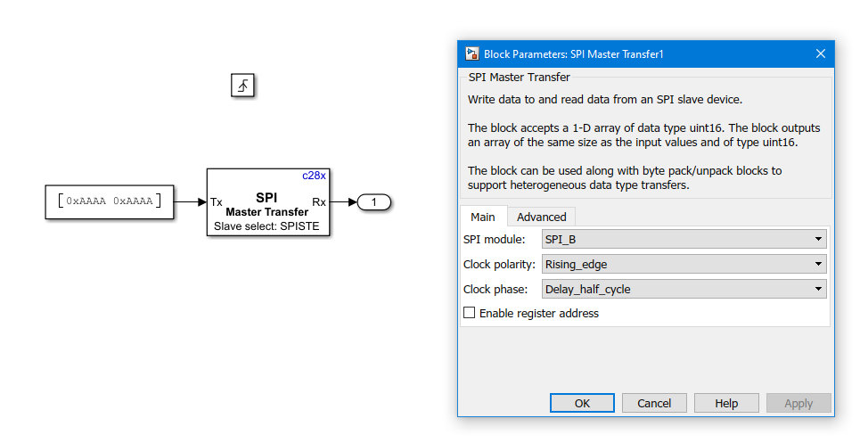Enable the register address checkbox
Image resolution: width=868 pixels, height=443 pixels.
coord(470,313)
